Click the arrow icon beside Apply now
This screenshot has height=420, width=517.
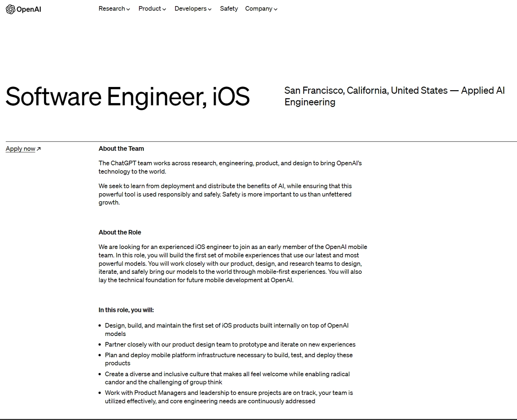[39, 149]
